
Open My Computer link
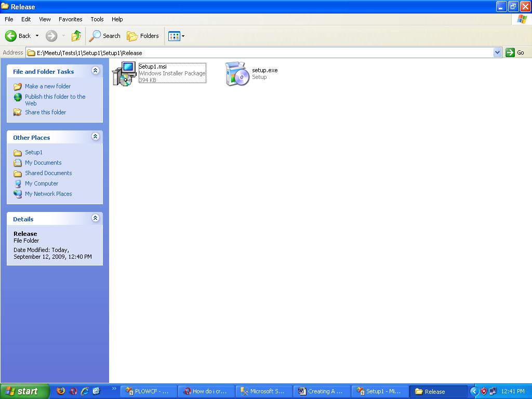pyautogui.click(x=42, y=183)
